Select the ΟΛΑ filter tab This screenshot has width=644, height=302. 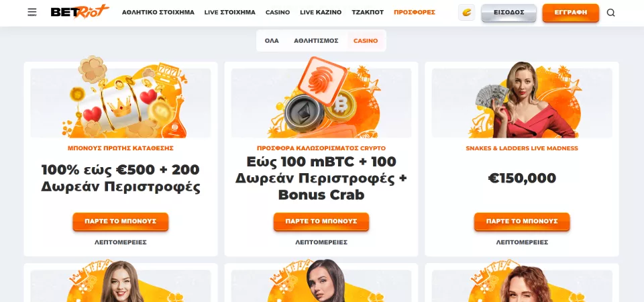coord(272,41)
